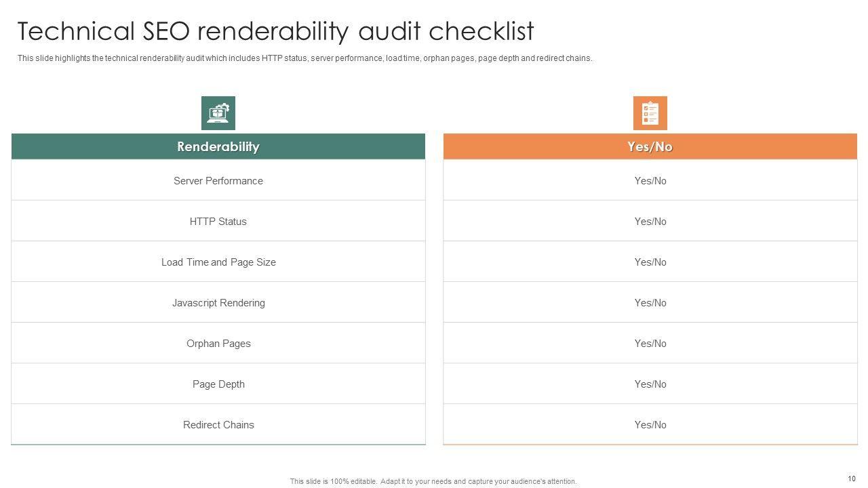
Task: Select the Javascript Rendering cell
Action: click(x=218, y=303)
